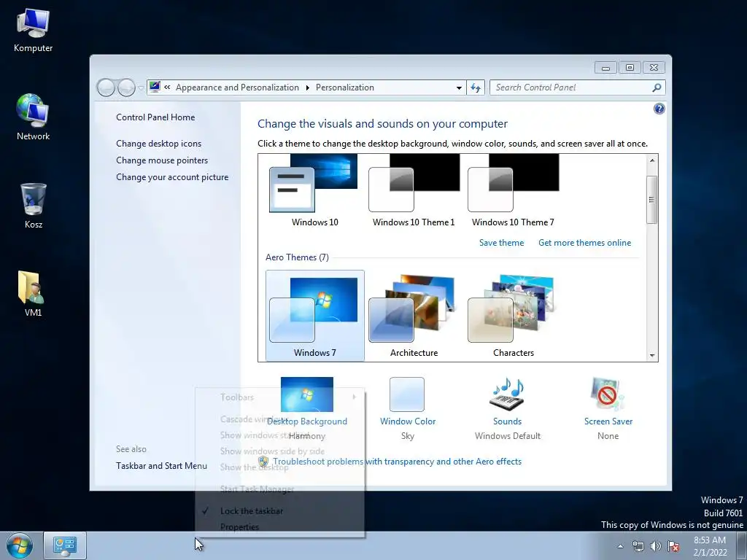The width and height of the screenshot is (747, 560).
Task: Click the Show desktop button
Action: pyautogui.click(x=742, y=546)
